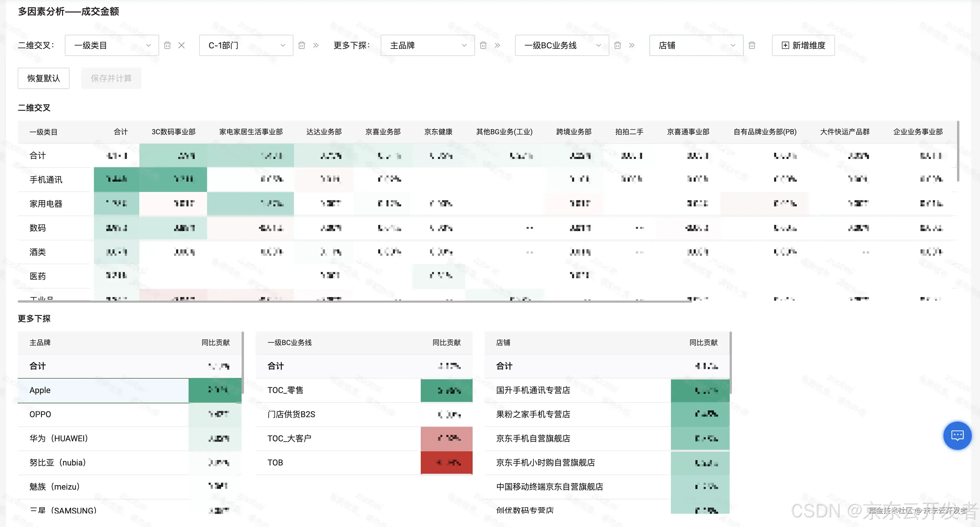This screenshot has height=527, width=980.
Task: Expand the 店铺 dimension dropdown
Action: pyautogui.click(x=696, y=46)
